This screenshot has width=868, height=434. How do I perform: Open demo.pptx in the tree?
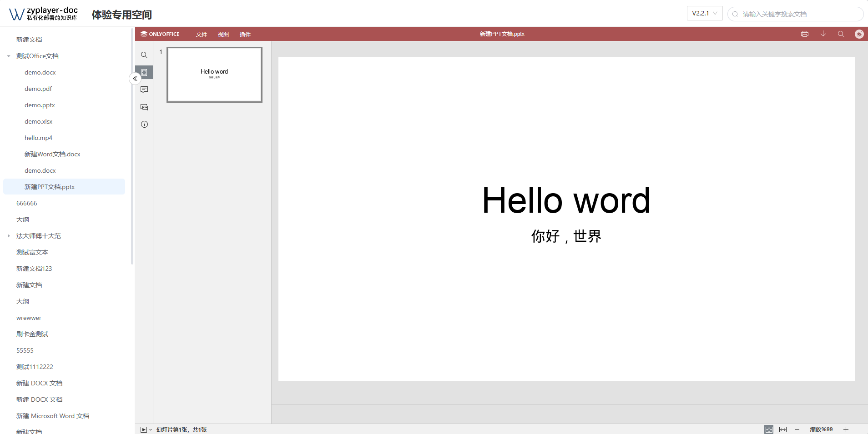[40, 105]
